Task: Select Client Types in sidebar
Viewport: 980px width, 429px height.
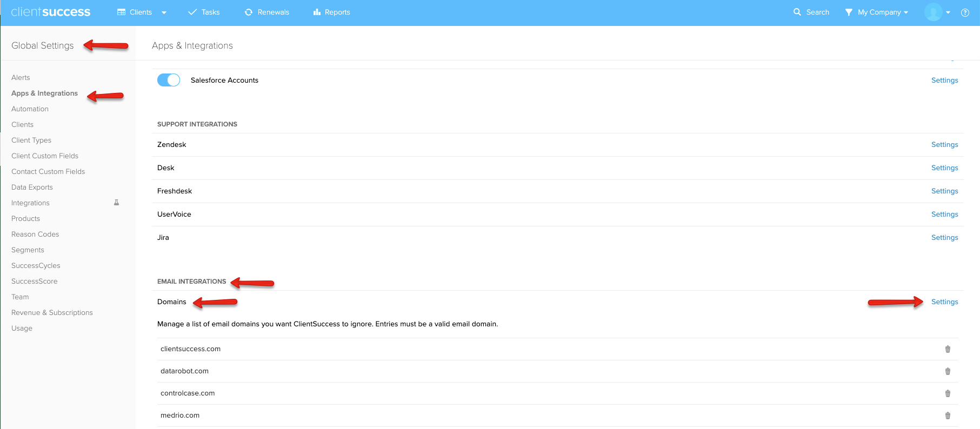Action: click(x=31, y=140)
